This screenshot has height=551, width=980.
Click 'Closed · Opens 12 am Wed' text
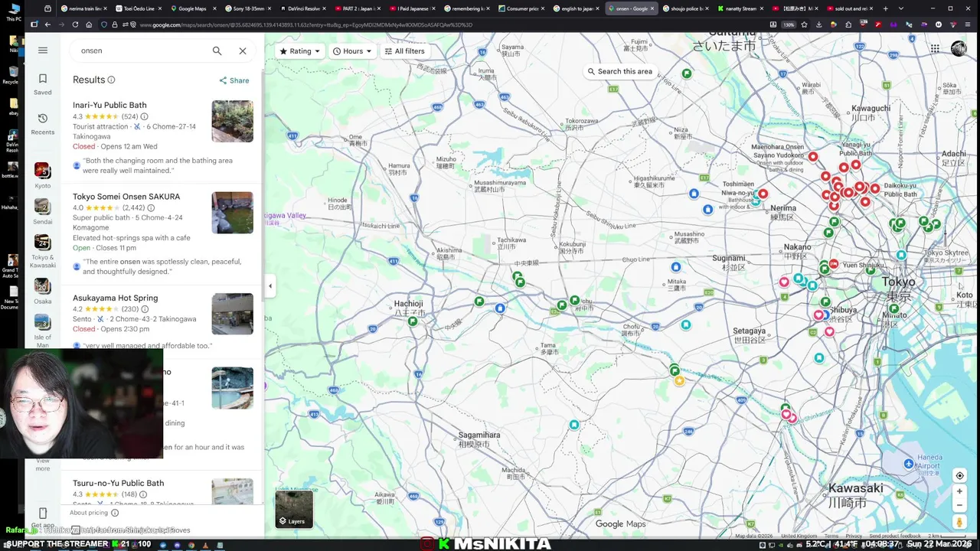[115, 146]
